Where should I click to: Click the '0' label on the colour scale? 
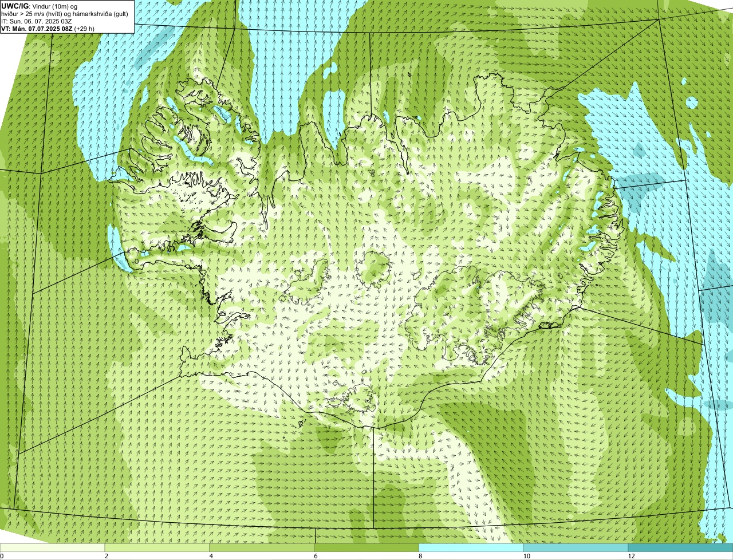2,556
